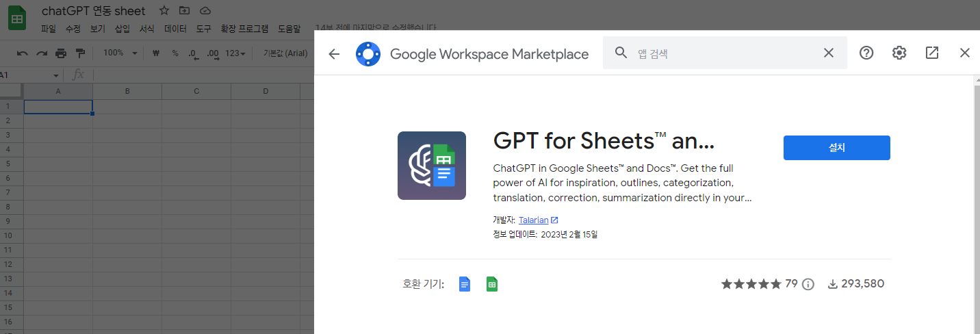Open the 서식 menu
The width and height of the screenshot is (980, 334).
click(x=147, y=29)
